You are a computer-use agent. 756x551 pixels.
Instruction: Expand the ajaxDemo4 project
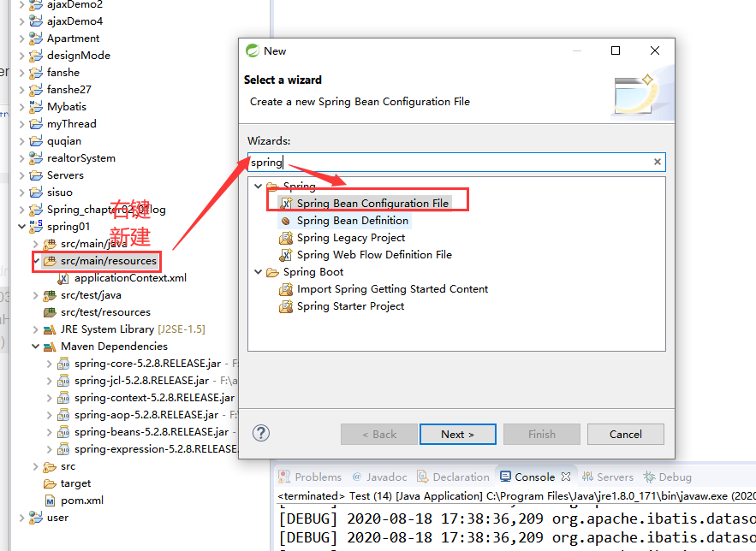point(21,21)
